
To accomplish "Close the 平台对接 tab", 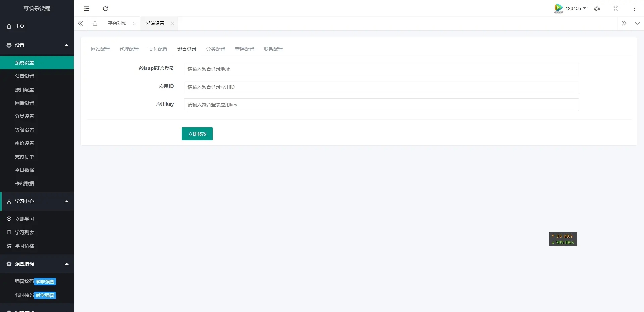I will [x=135, y=23].
